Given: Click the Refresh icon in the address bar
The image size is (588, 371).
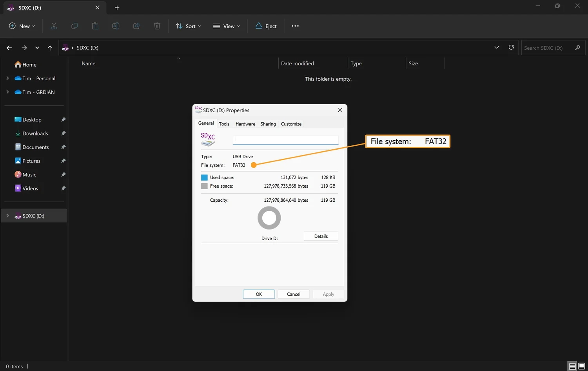Looking at the screenshot, I should point(511,47).
